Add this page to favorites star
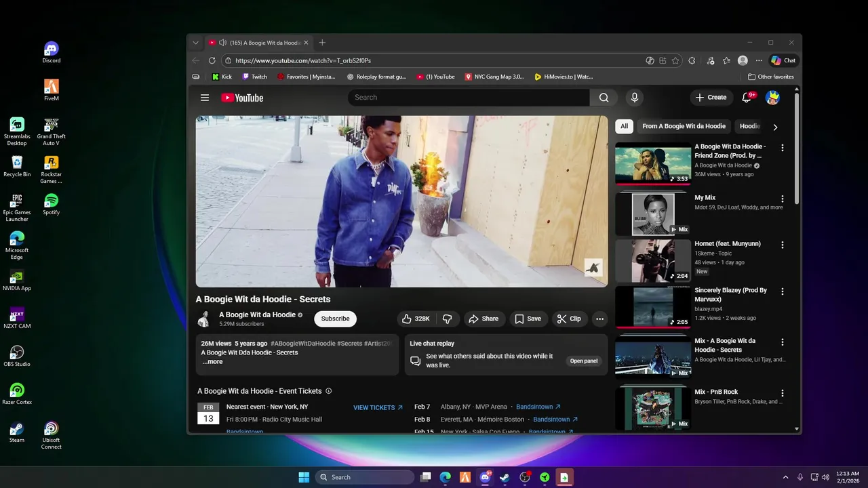This screenshot has height=488, width=868. 675,60
